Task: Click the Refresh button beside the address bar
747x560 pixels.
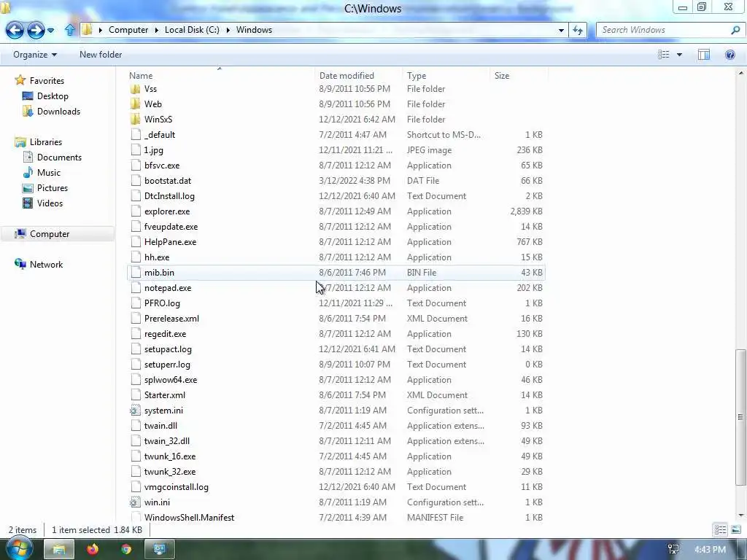Action: (578, 30)
